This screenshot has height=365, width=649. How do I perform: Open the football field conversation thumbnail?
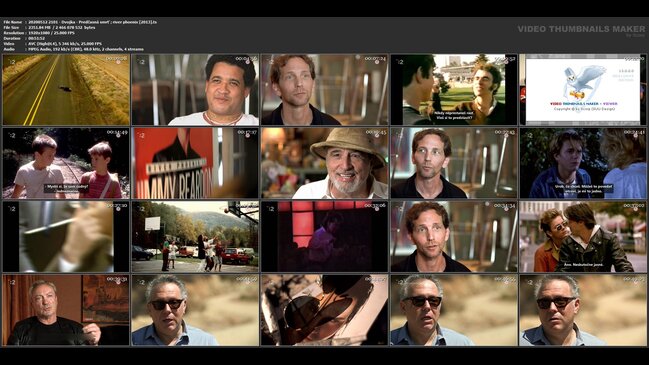[x=454, y=90]
